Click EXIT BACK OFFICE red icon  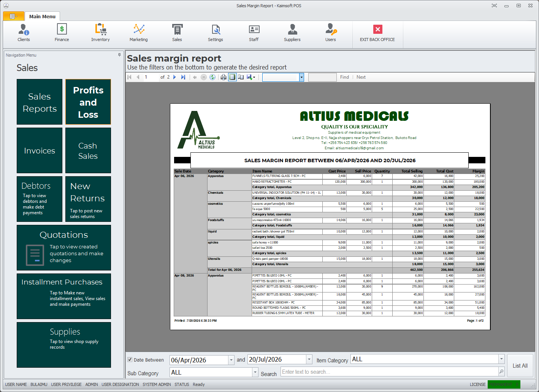pos(377,29)
